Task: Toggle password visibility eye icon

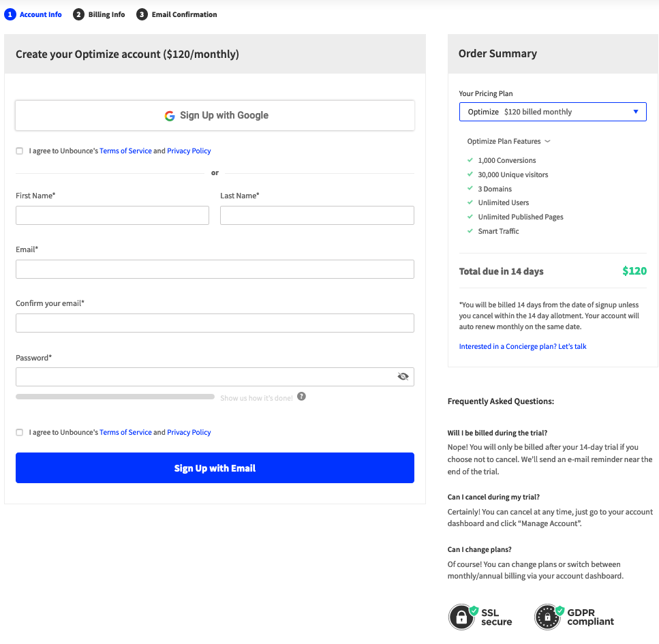Action: pyautogui.click(x=403, y=376)
